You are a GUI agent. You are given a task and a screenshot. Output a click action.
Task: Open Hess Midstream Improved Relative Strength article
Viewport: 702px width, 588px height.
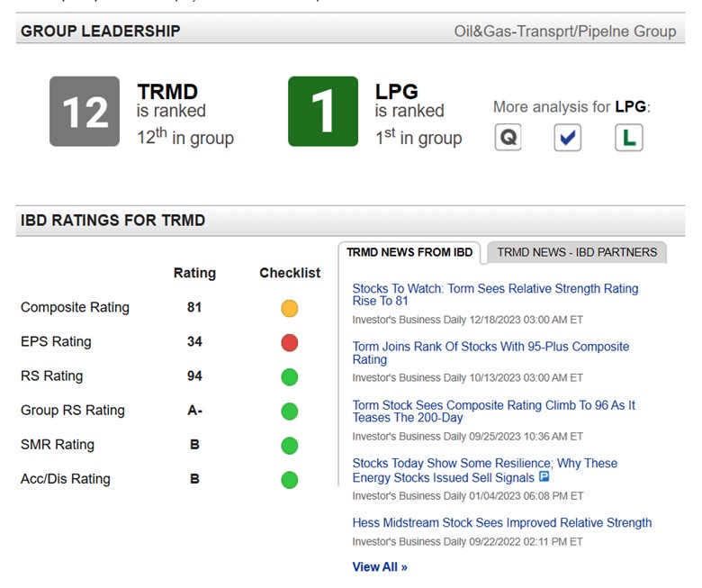point(502,522)
